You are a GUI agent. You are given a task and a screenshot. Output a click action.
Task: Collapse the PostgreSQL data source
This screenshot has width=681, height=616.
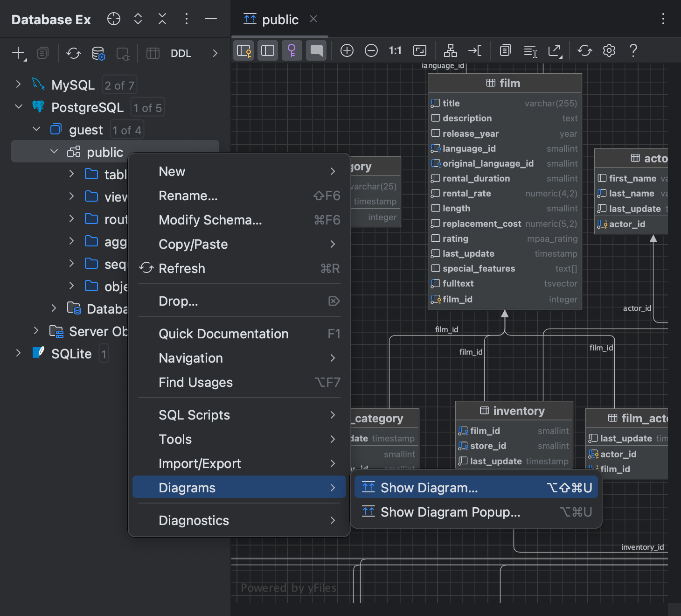[18, 106]
